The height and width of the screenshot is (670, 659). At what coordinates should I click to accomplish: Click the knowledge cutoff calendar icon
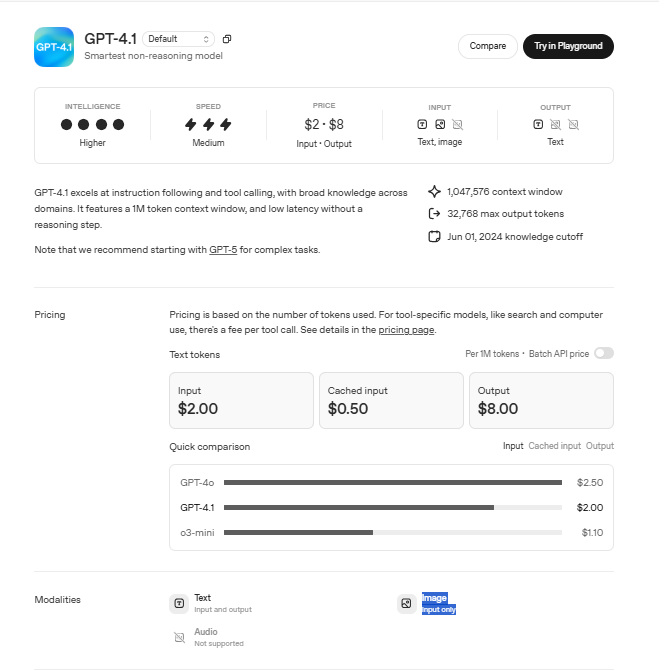coord(434,236)
